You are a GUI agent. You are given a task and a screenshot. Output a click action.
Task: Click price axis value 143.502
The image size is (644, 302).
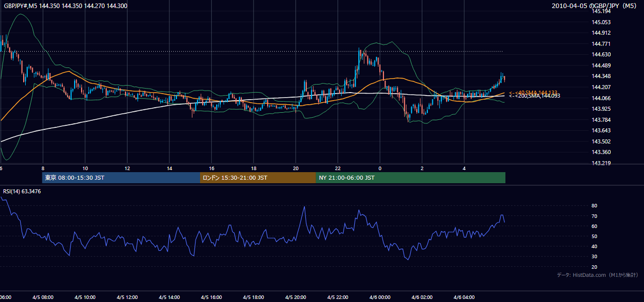coord(601,141)
